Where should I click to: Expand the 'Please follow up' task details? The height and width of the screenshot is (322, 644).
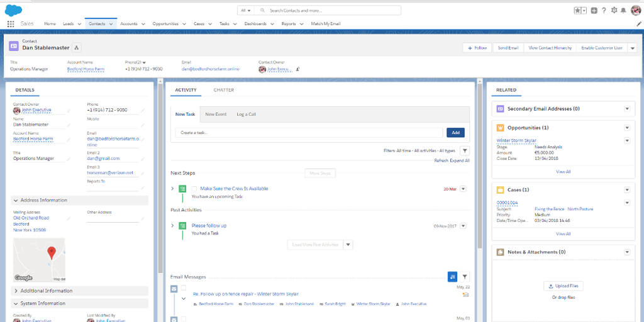click(x=173, y=225)
